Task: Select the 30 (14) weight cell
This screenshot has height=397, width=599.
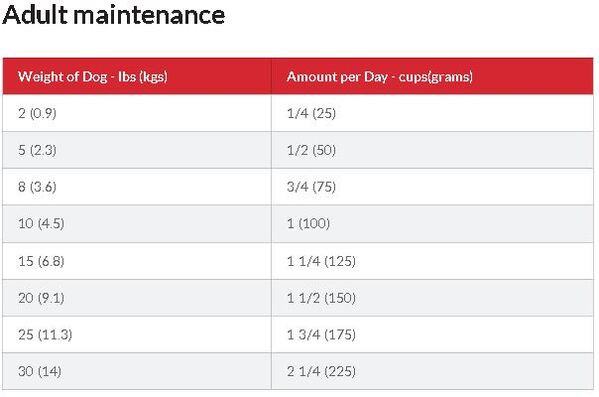Action: pos(137,371)
